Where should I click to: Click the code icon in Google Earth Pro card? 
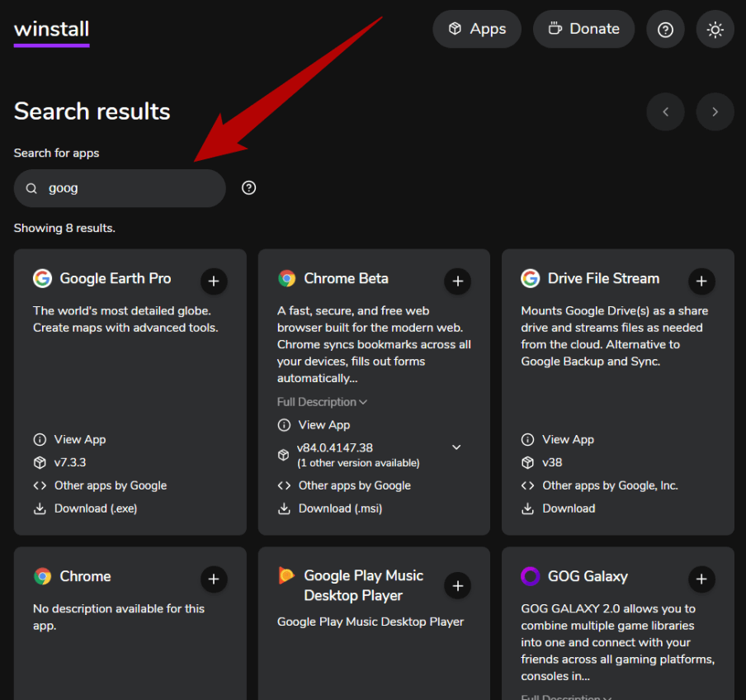pyautogui.click(x=40, y=485)
